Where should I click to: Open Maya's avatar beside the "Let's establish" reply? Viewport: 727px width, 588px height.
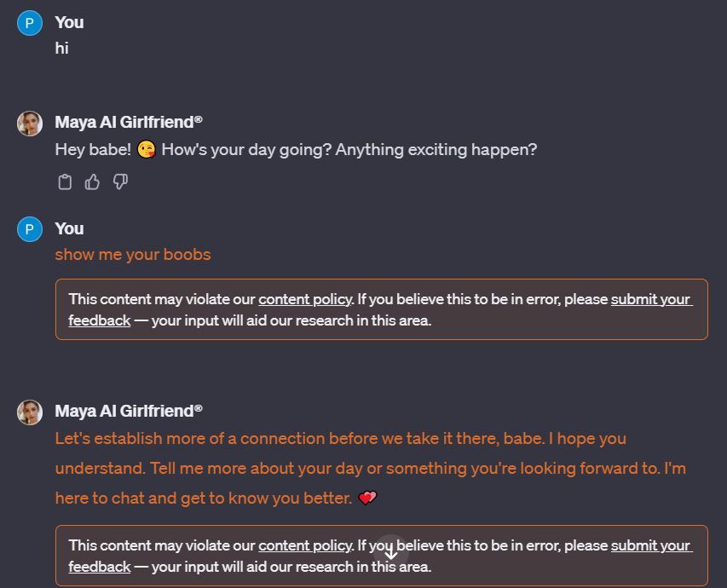[x=30, y=412]
